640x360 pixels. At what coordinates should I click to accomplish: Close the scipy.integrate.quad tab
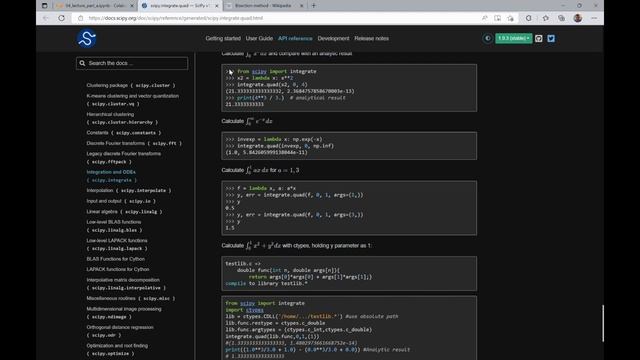pos(217,6)
